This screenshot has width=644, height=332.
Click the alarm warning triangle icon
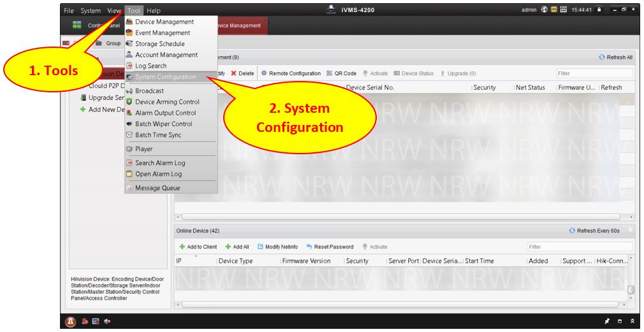click(x=71, y=321)
